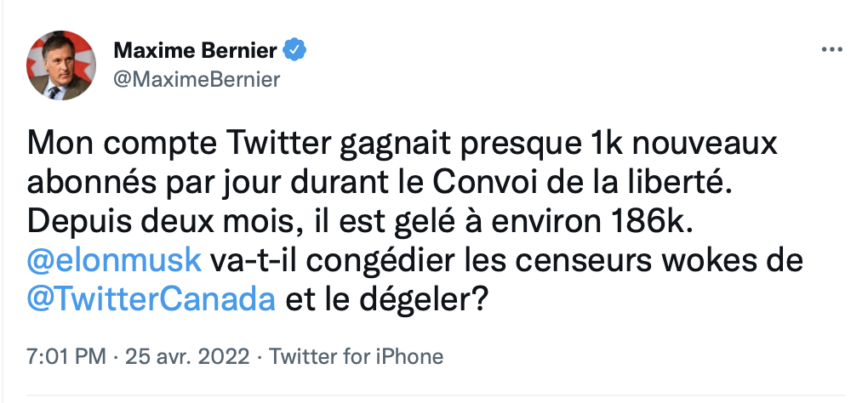Open the @MaximeBernier handle link

point(197,80)
